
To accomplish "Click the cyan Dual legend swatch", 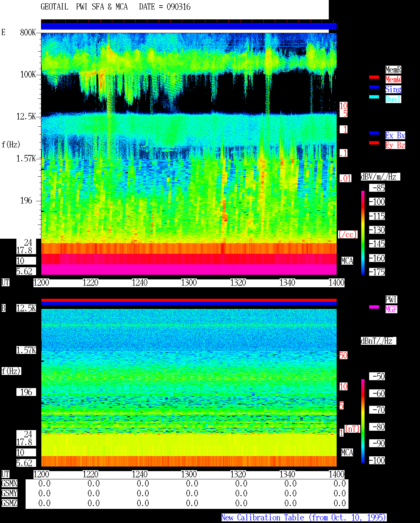I will [374, 97].
